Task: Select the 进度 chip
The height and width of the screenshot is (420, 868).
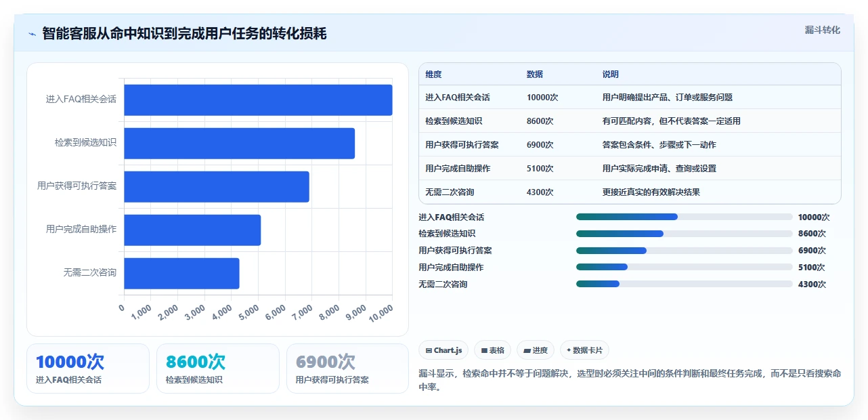Action: click(535, 350)
